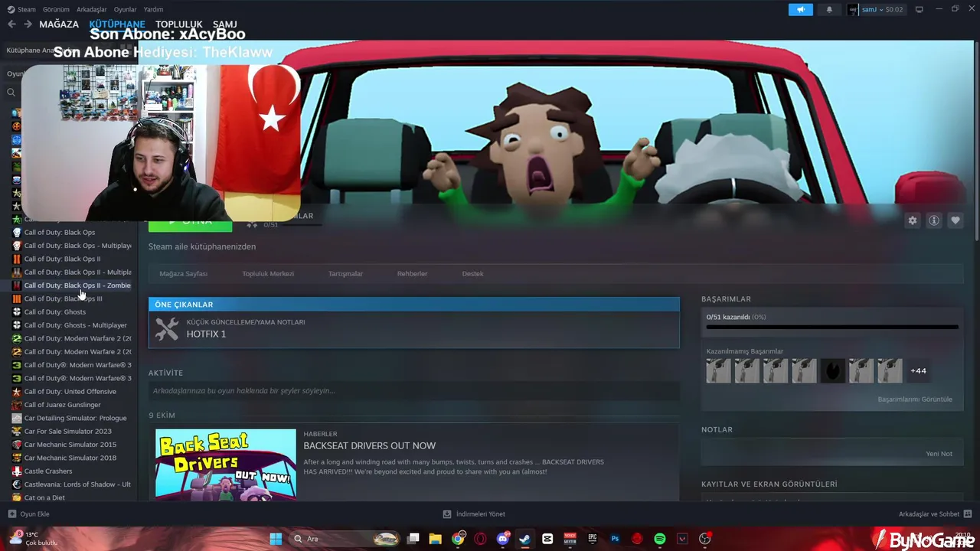The image size is (980, 551).
Task: Open the Topluluk Merkezi link
Action: pyautogui.click(x=268, y=273)
